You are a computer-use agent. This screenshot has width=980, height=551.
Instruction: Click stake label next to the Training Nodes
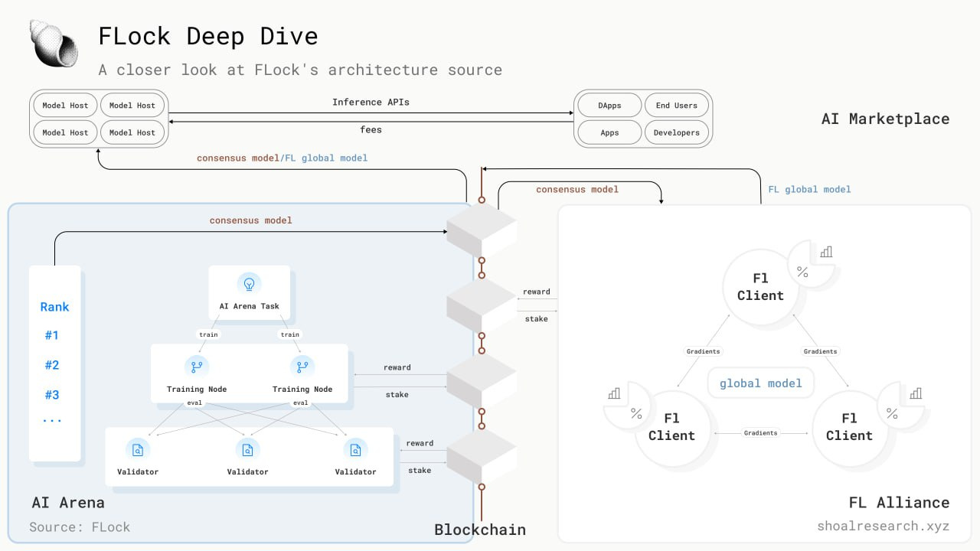coord(397,395)
